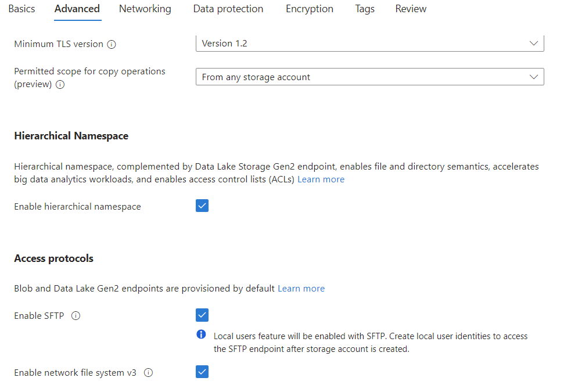Show info for Enable network file system v3
The image size is (571, 392).
point(148,373)
